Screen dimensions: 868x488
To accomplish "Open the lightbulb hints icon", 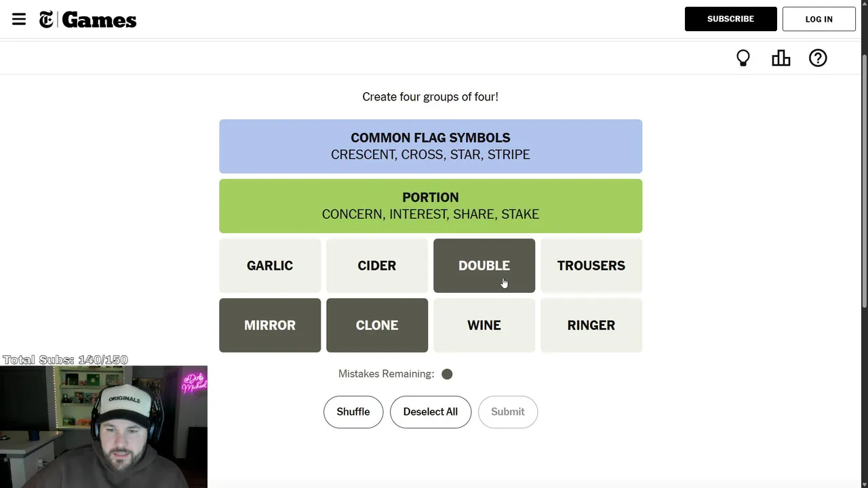I will (743, 58).
